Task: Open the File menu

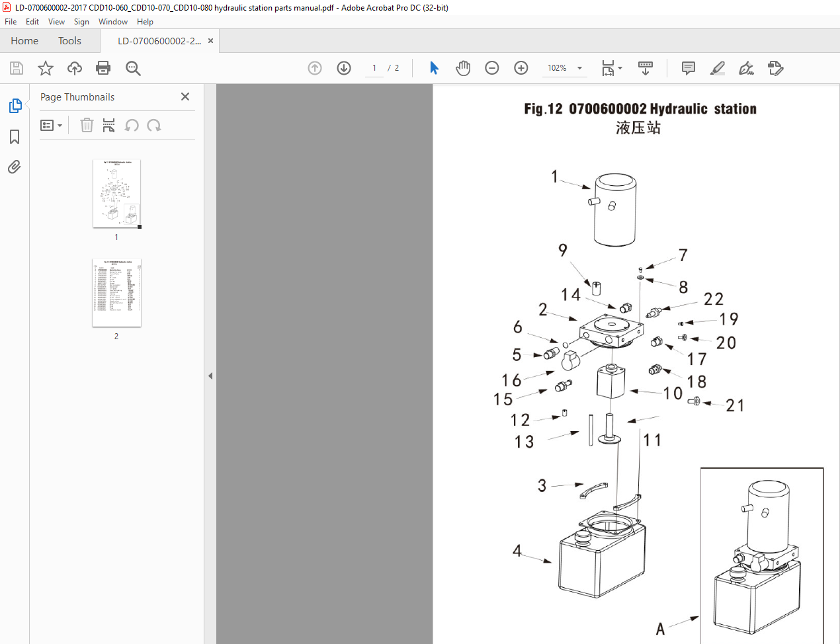Action: [x=11, y=22]
